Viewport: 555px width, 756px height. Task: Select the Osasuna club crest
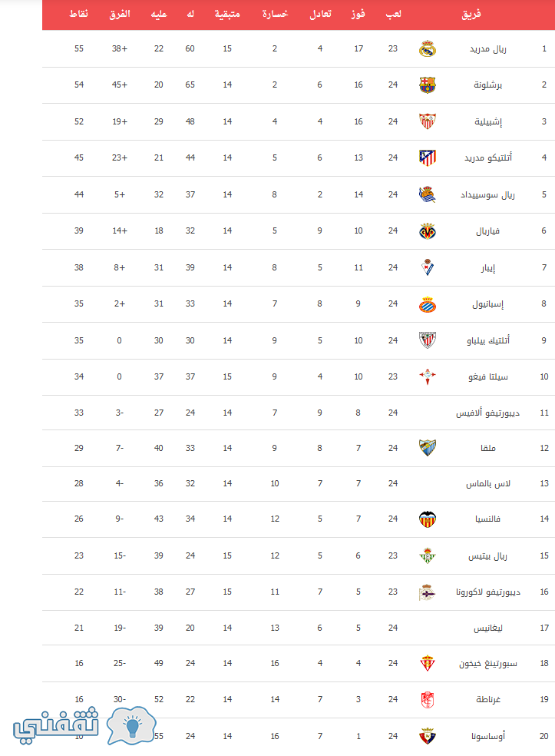pyautogui.click(x=428, y=736)
